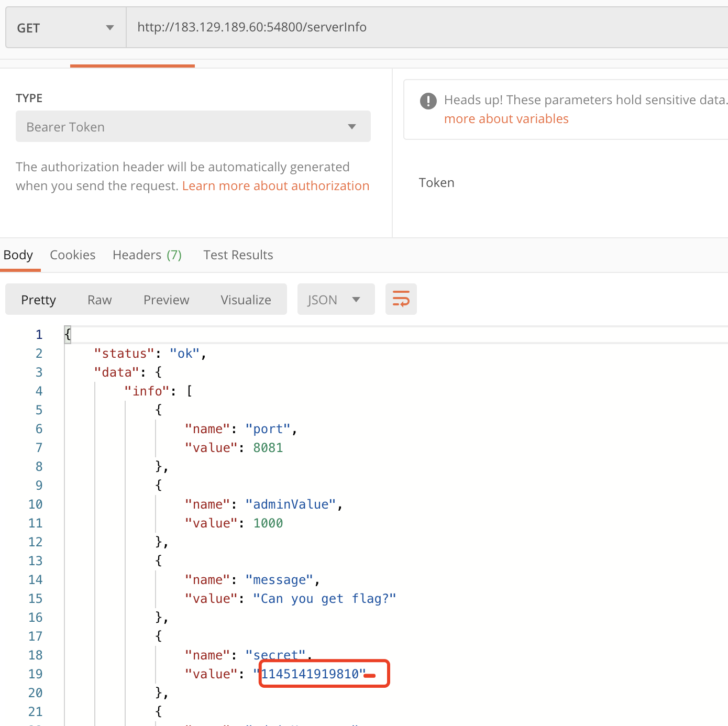Click the Heads up warning info icon
728x726 pixels.
coord(428,101)
